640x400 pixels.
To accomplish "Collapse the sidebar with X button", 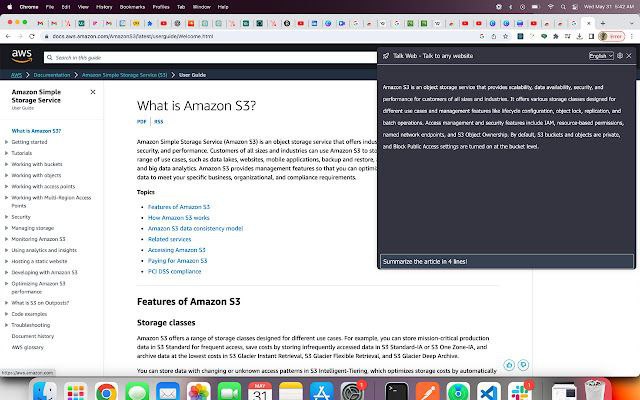I will (x=93, y=92).
